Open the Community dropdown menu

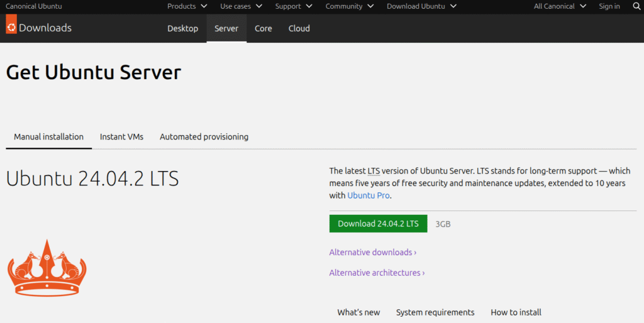[x=349, y=6]
